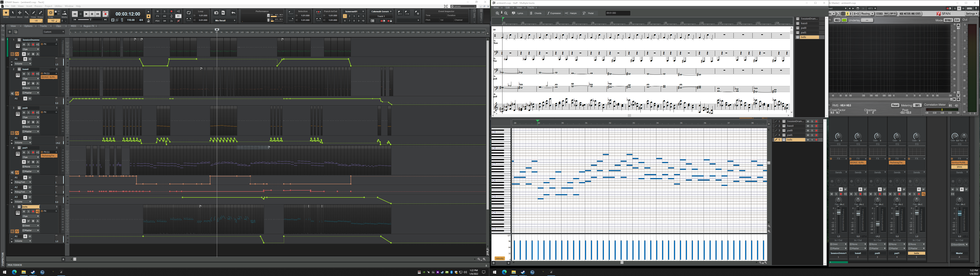980x276 pixels.
Task: Toggle the metronome icon in transport
Action: click(x=148, y=21)
